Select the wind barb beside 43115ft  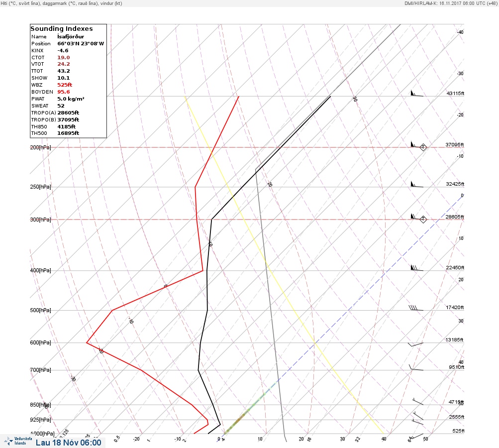coord(417,94)
